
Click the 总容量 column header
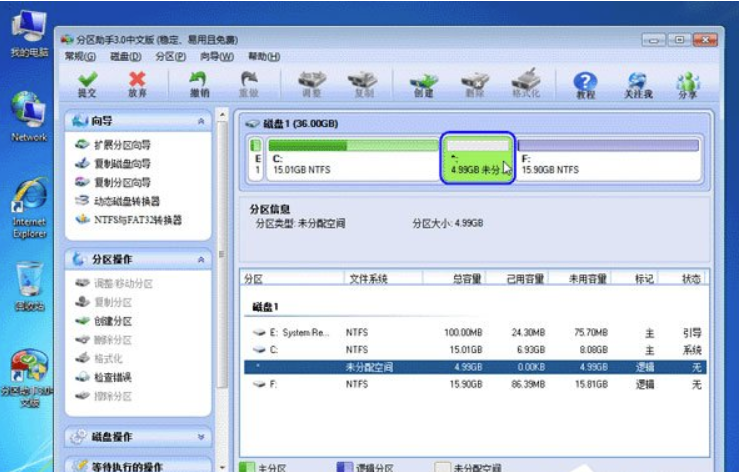pyautogui.click(x=454, y=279)
